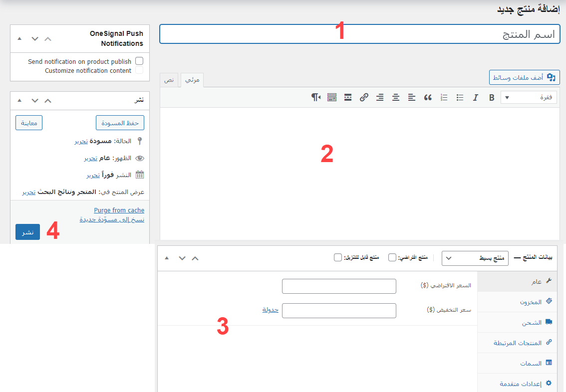Move OneSignal panel up with arrow
Screen dimensions: 566x392
(x=48, y=39)
